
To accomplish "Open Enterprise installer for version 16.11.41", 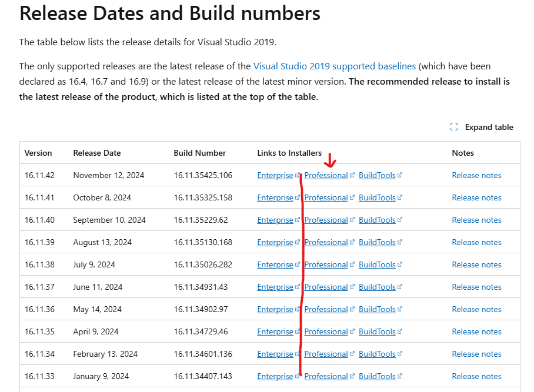I will click(275, 197).
